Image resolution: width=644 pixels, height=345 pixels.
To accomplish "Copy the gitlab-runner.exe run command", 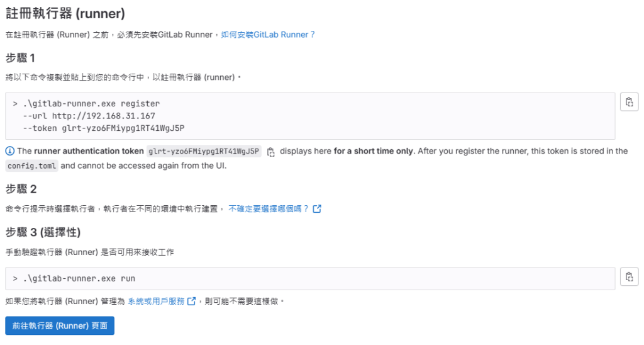I will (629, 276).
